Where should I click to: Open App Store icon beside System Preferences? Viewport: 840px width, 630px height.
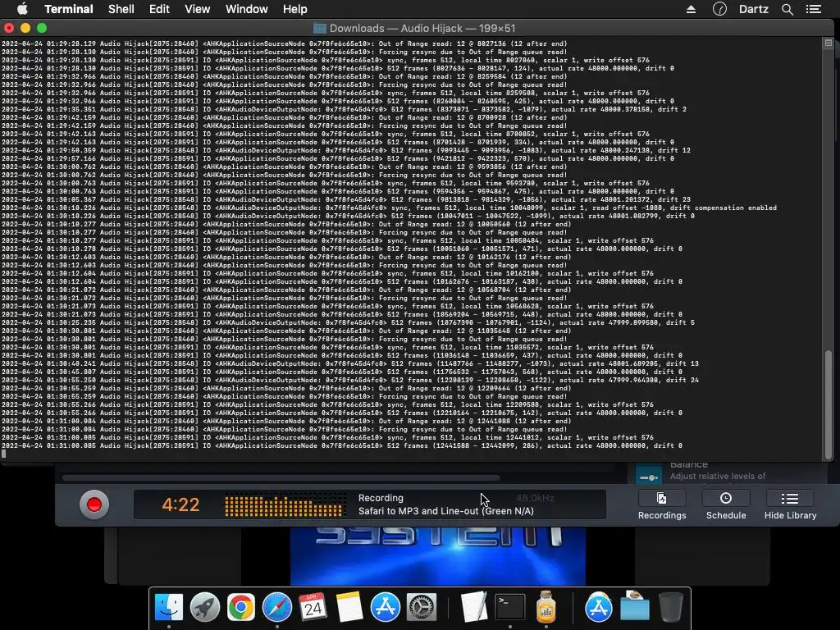pos(386,607)
